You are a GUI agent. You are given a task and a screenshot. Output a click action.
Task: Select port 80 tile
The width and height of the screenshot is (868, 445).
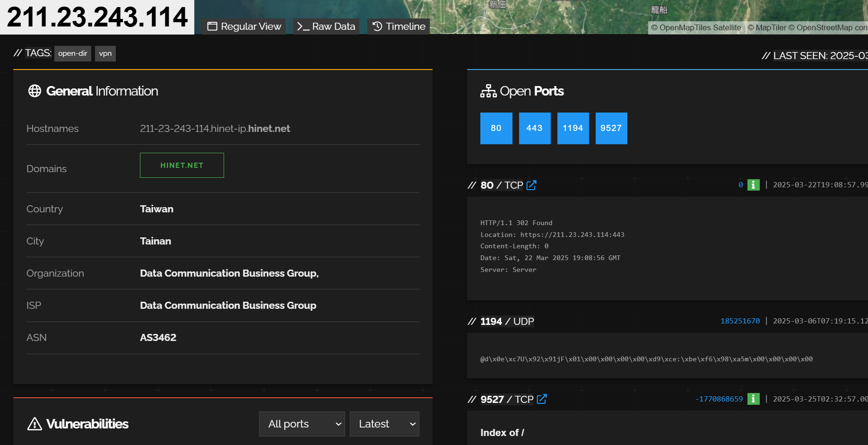point(496,128)
